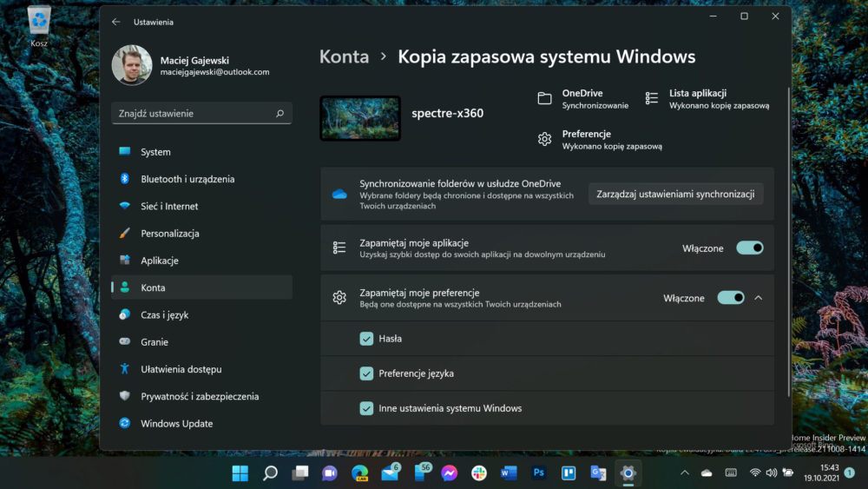Open Messenger from taskbar

(449, 473)
